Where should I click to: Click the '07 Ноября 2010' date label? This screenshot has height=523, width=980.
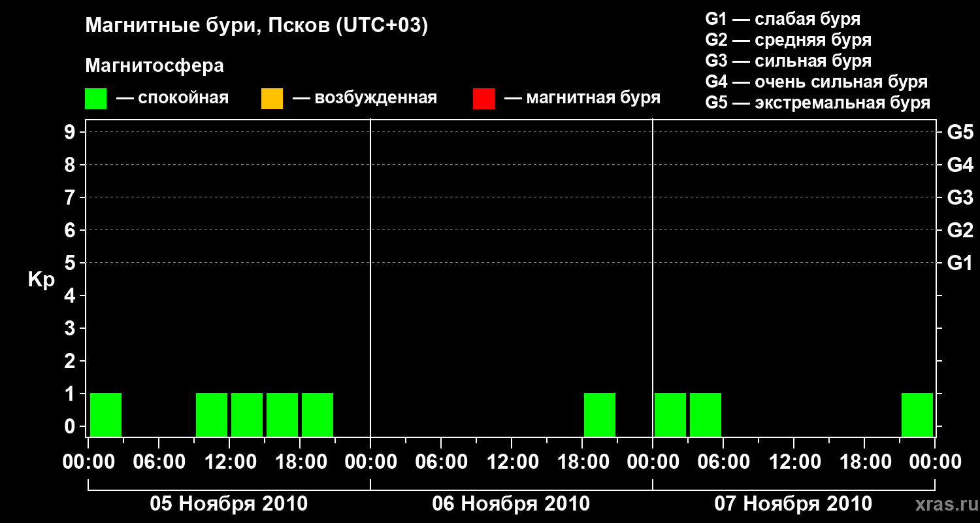(793, 503)
